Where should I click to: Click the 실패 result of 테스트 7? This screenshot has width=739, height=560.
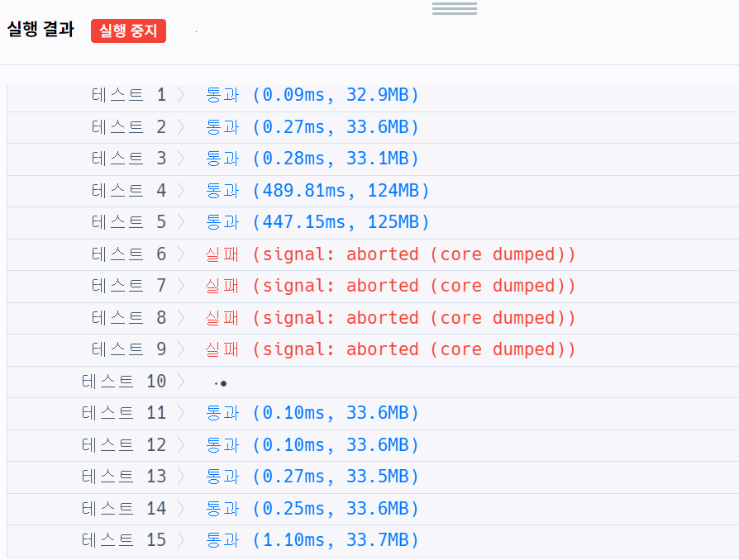pos(390,286)
